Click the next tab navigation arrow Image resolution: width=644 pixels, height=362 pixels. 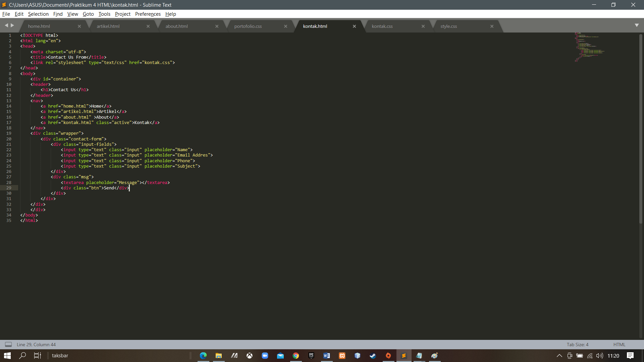(x=12, y=25)
